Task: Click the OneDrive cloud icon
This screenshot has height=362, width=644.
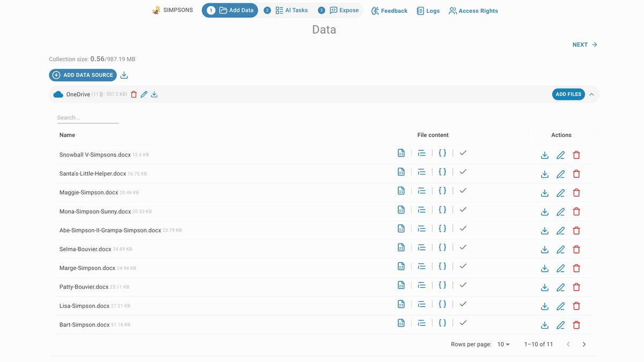Action: (x=58, y=95)
